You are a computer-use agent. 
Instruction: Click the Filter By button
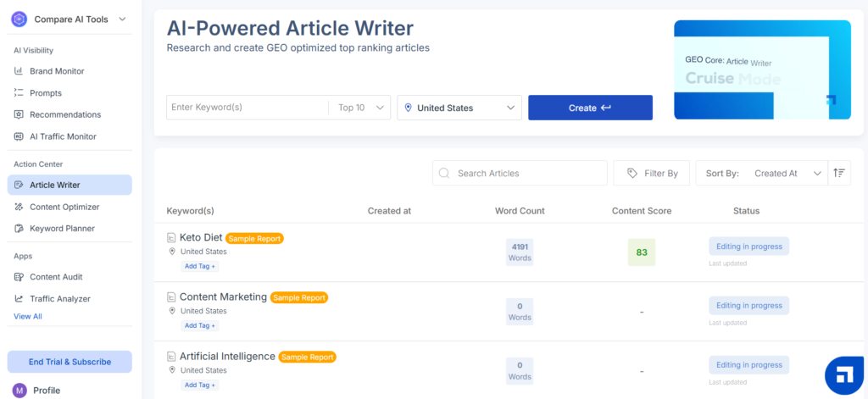click(652, 173)
